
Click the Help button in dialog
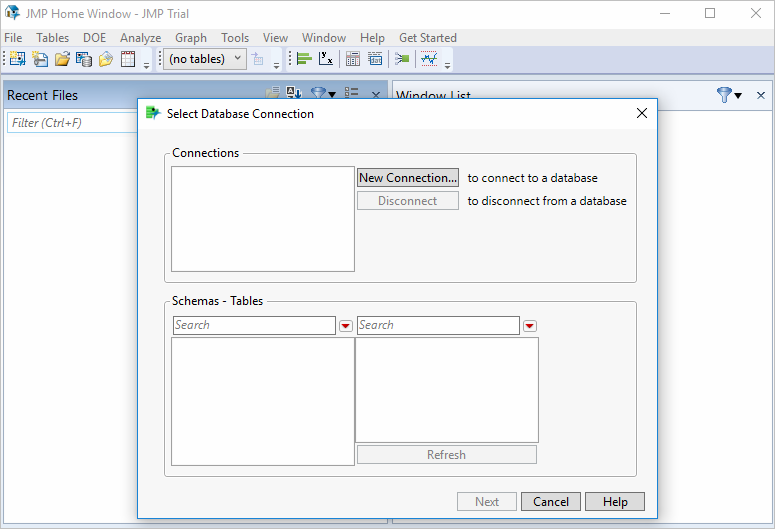pos(615,502)
